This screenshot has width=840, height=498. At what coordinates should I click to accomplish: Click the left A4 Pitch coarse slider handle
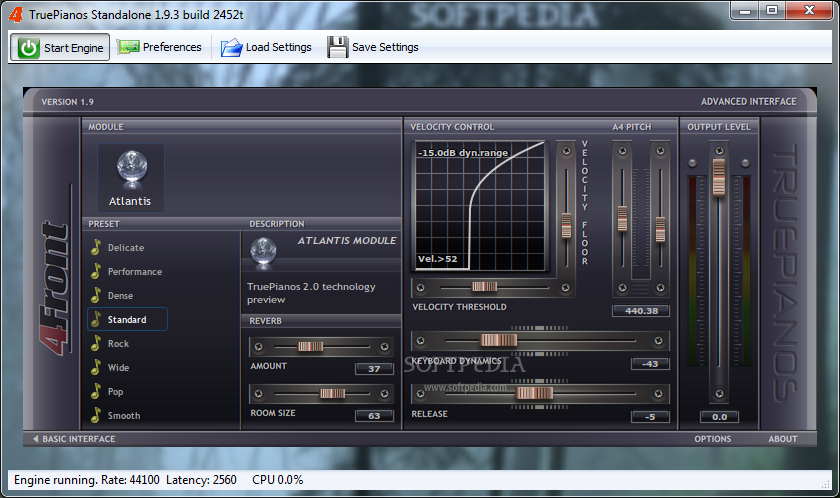[x=622, y=218]
